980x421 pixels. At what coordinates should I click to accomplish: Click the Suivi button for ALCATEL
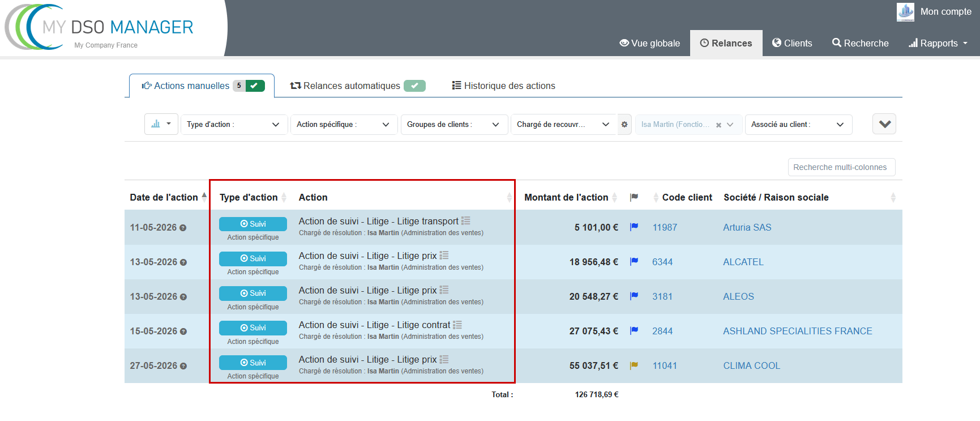pyautogui.click(x=253, y=258)
